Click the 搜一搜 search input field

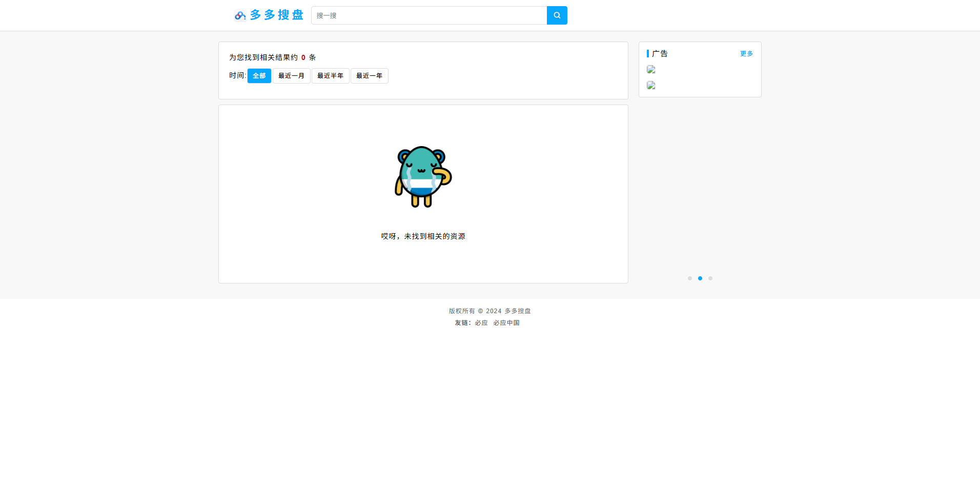[x=428, y=15]
